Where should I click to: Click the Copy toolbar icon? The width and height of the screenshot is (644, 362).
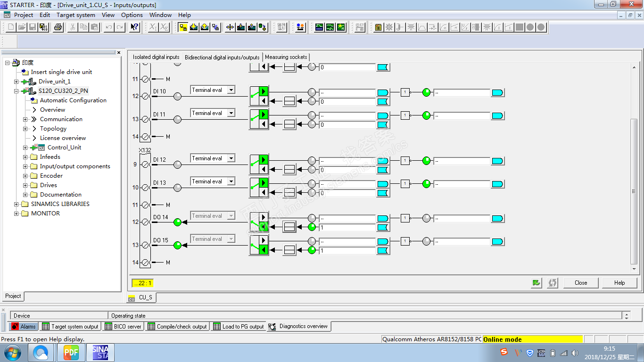pos(83,27)
